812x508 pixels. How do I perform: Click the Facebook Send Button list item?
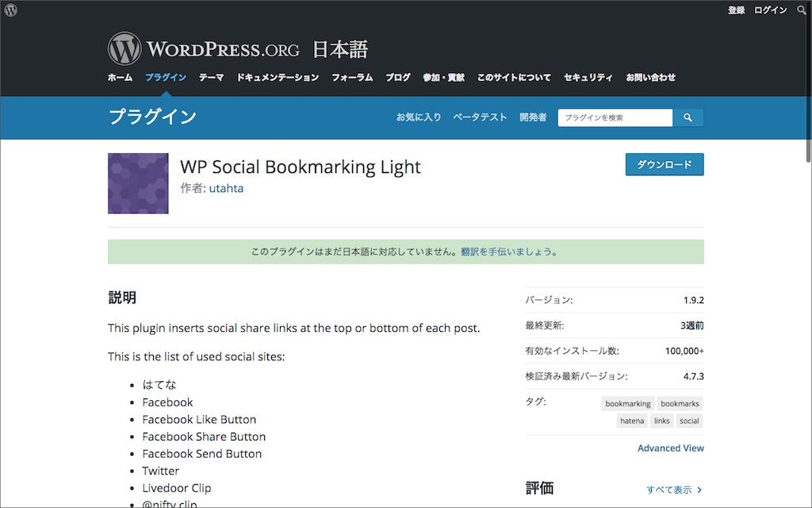click(x=202, y=453)
